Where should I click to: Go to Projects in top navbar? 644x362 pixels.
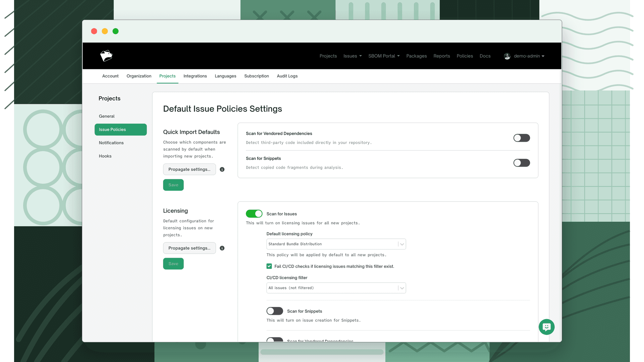328,56
